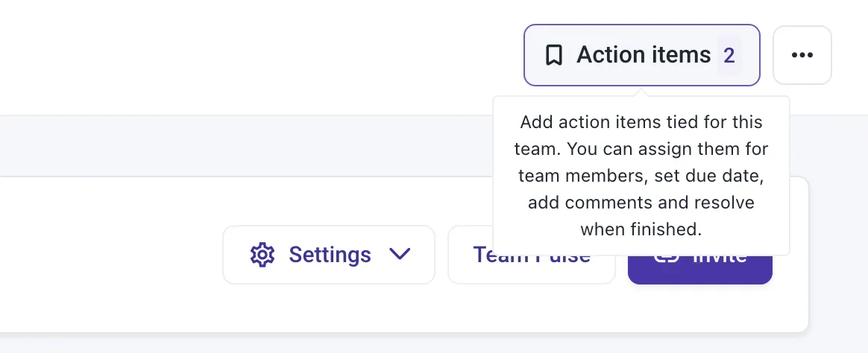Click the bookmark icon in Action items
Screen dimensions: 868x353
[553, 55]
